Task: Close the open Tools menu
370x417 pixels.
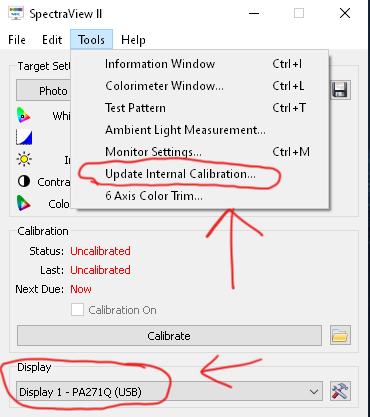Action: point(91,40)
